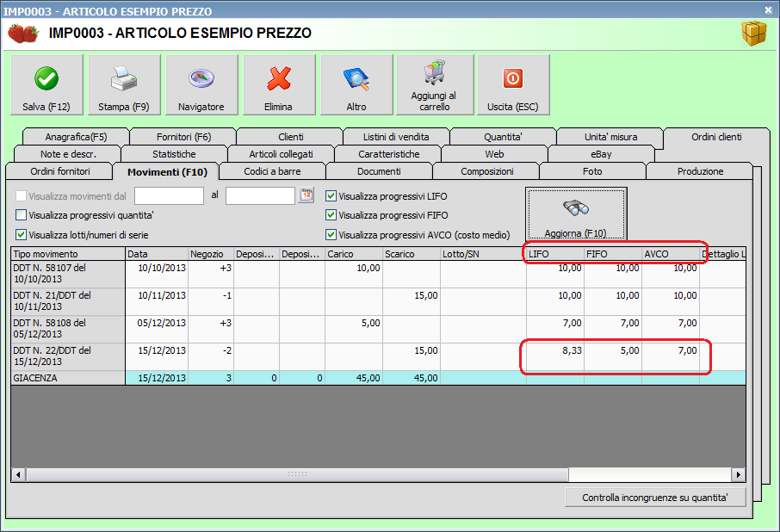Click the FIFO column header
Viewport: 780px width, 532px height.
click(613, 254)
